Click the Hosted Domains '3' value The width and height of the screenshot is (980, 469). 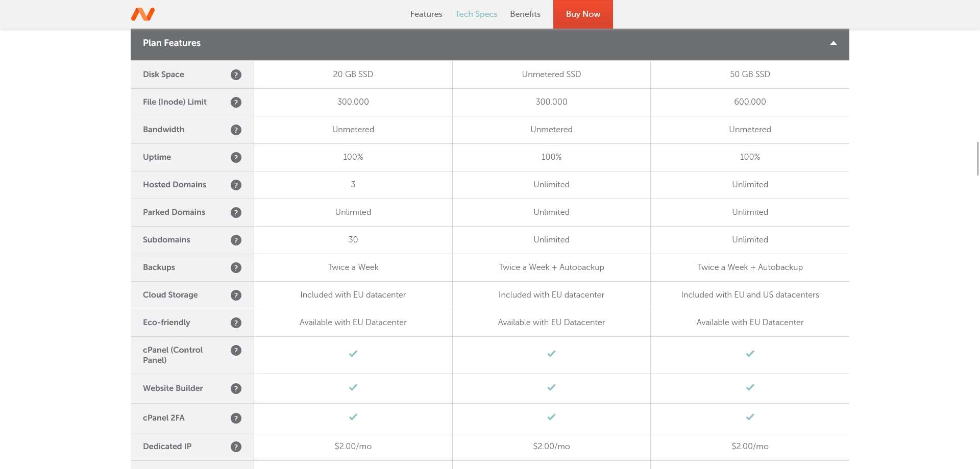point(353,184)
